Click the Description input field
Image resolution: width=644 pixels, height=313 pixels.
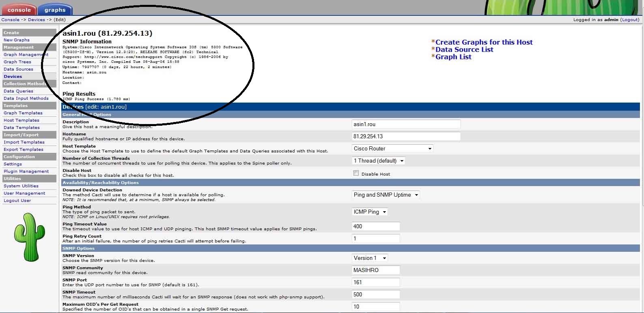406,124
